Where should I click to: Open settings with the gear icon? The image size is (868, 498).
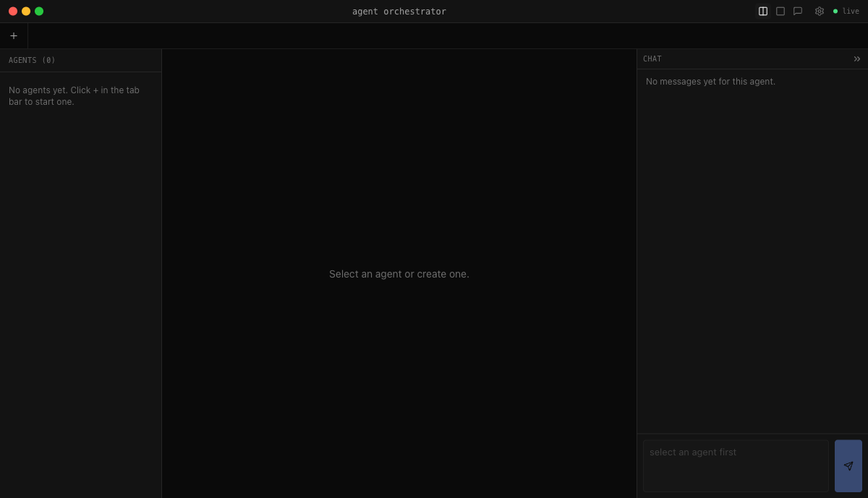[x=820, y=11]
